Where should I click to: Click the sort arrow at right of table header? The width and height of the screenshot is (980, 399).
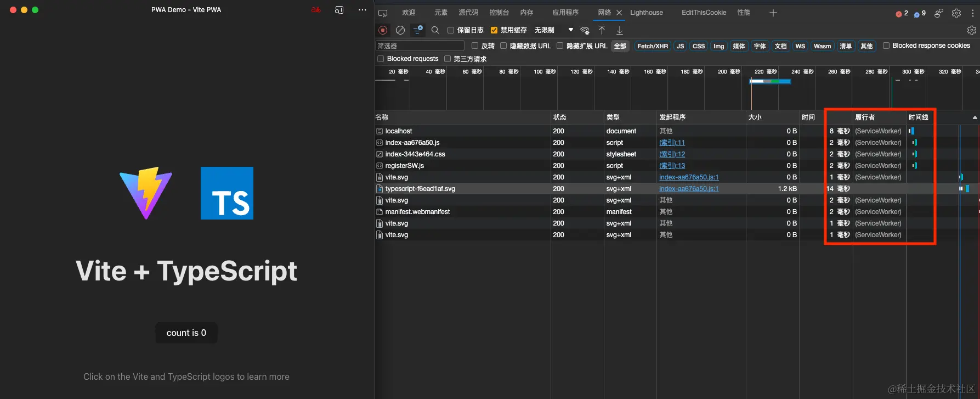(975, 117)
